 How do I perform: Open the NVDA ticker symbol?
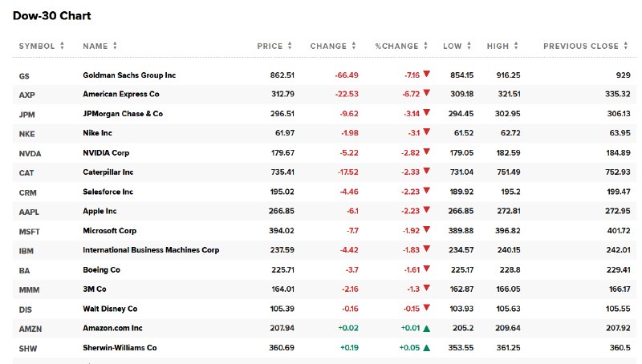coord(30,154)
